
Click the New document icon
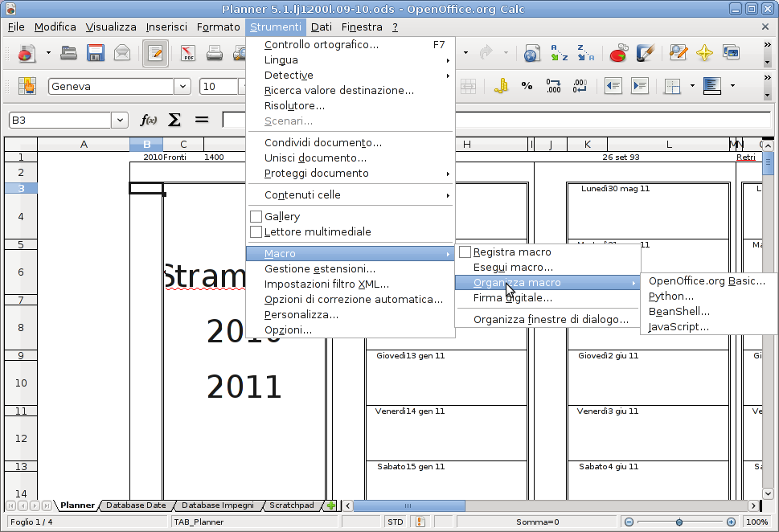pyautogui.click(x=27, y=53)
